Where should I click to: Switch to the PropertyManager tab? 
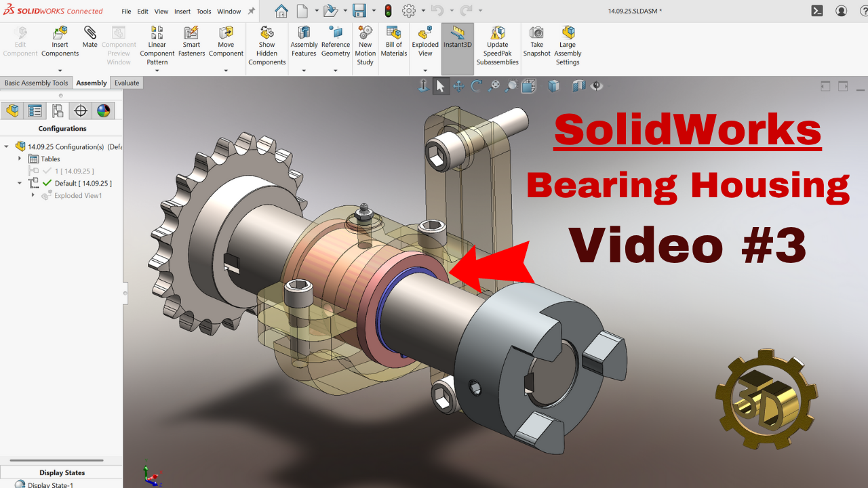pyautogui.click(x=35, y=111)
